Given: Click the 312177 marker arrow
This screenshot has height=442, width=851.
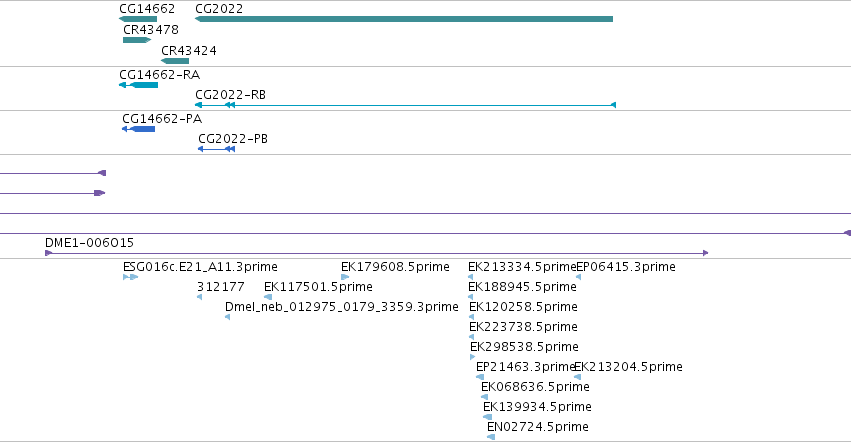Looking at the screenshot, I should [200, 297].
